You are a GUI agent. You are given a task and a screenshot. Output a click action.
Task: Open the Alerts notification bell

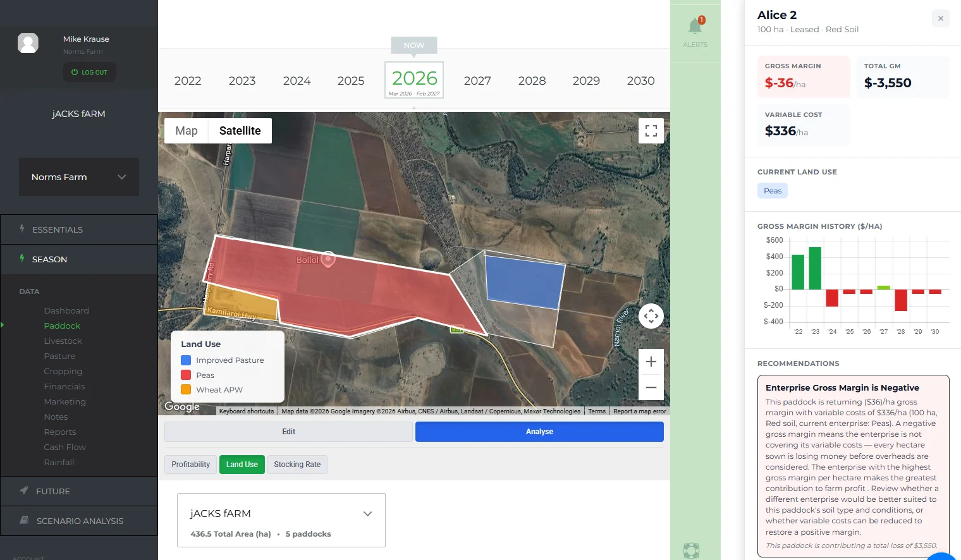tap(695, 27)
